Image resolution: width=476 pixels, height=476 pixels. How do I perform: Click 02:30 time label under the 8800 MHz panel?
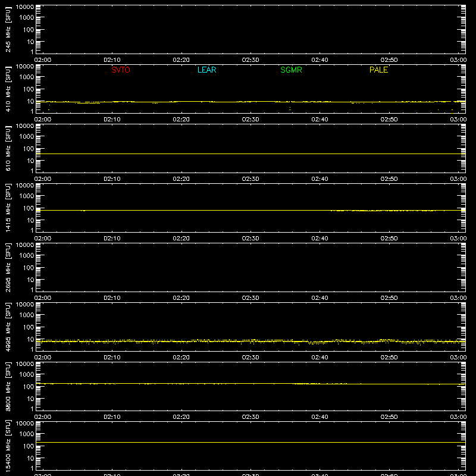click(x=250, y=417)
